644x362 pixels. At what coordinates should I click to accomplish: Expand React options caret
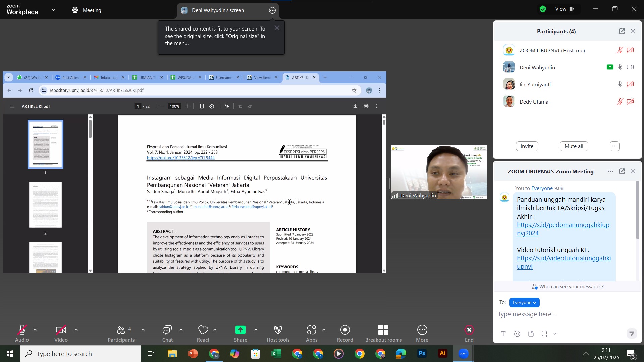215,330
